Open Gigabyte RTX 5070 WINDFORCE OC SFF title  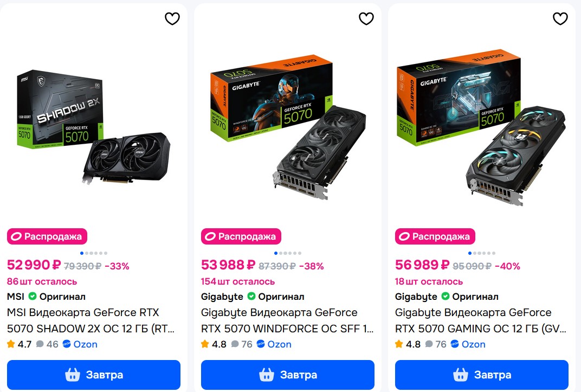[287, 320]
